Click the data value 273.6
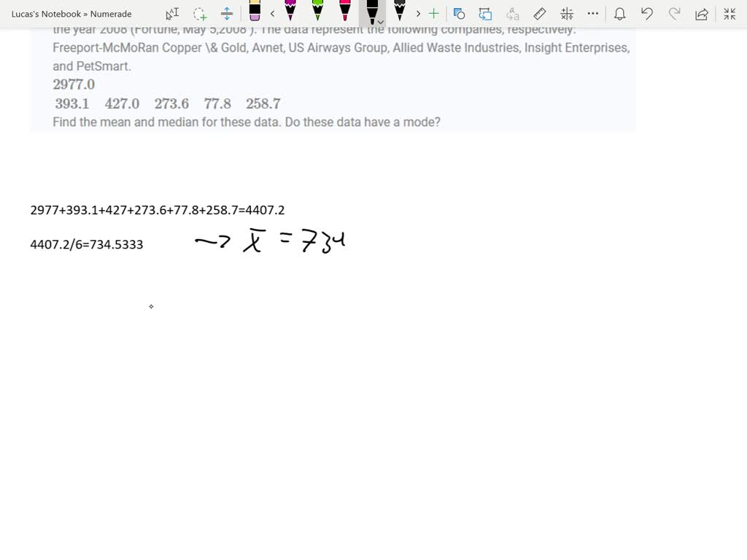Image resolution: width=747 pixels, height=560 pixels. pyautogui.click(x=171, y=104)
